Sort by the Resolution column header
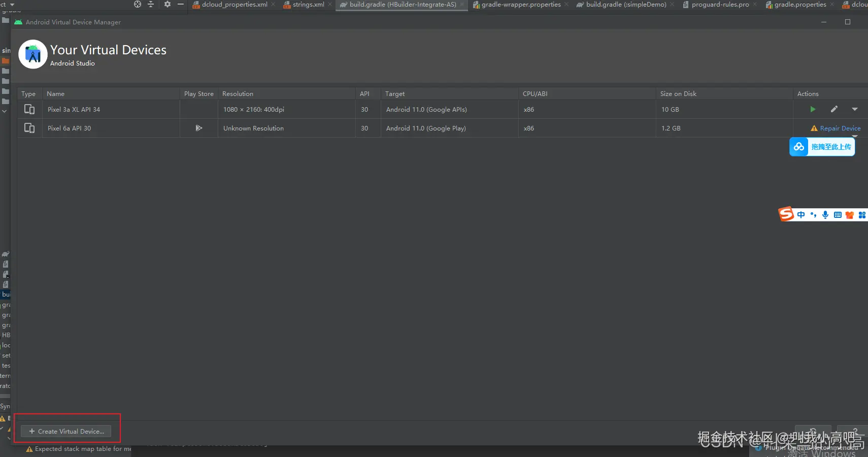This screenshot has width=868, height=457. coord(287,94)
